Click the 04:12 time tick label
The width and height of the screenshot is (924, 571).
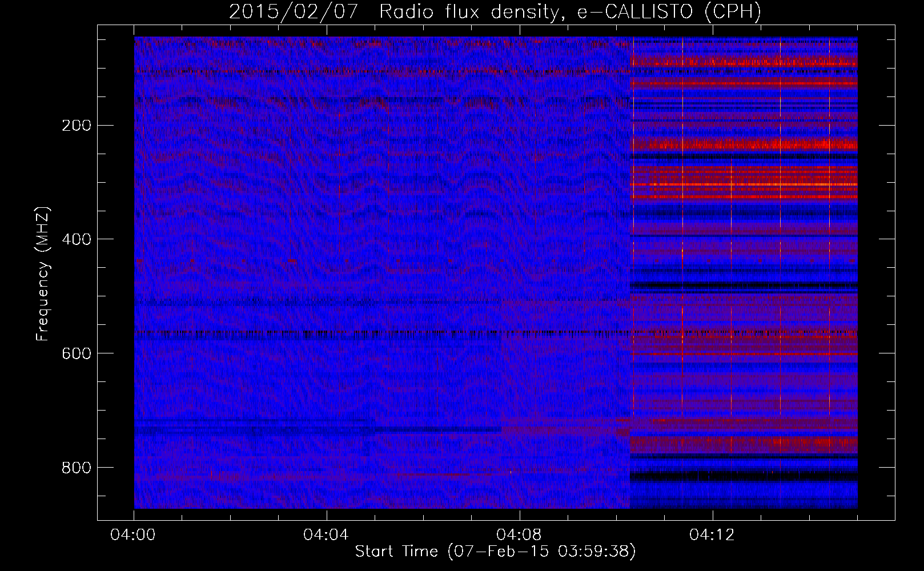tap(712, 535)
